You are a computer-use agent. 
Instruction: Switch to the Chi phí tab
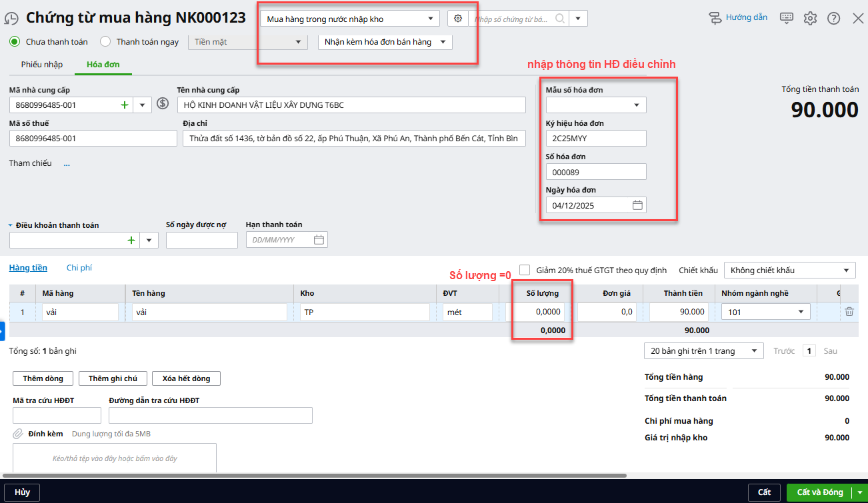click(x=79, y=268)
